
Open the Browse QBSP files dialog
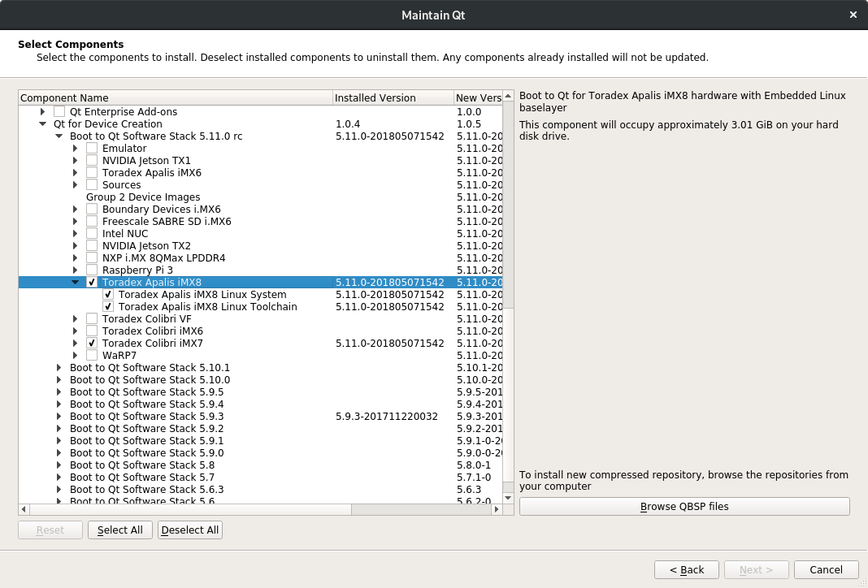pyautogui.click(x=684, y=506)
